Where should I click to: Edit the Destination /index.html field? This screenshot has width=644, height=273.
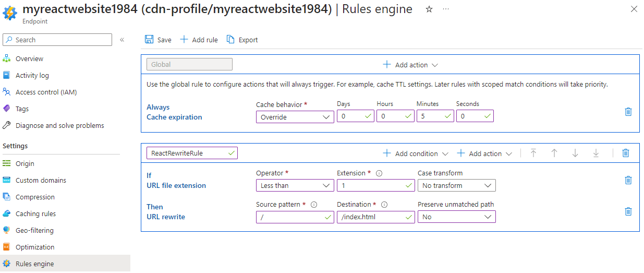coord(376,217)
